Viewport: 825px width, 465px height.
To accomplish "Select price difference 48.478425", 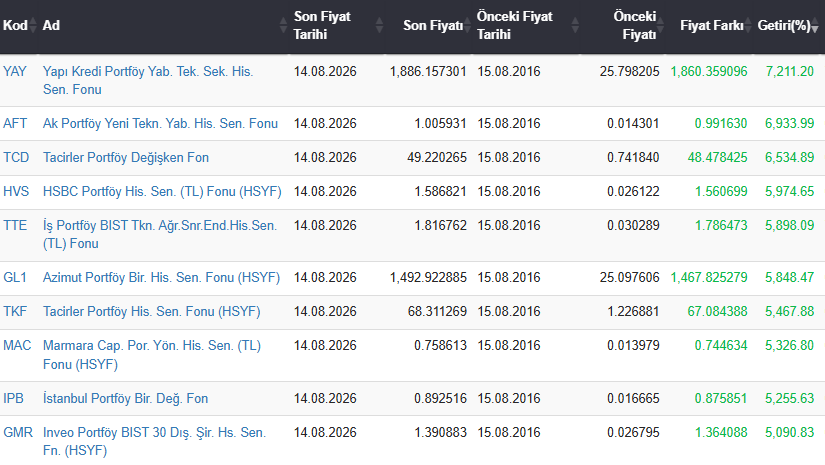I will pos(717,158).
